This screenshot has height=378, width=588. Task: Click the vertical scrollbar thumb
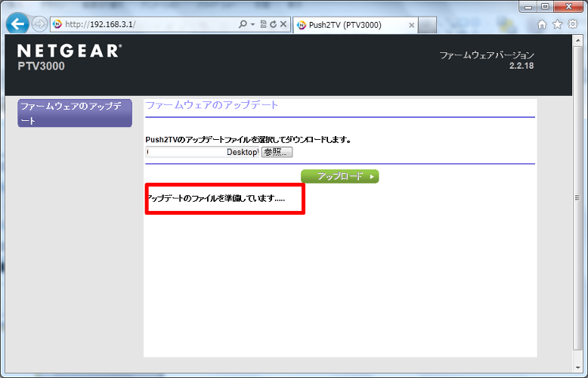click(x=577, y=198)
